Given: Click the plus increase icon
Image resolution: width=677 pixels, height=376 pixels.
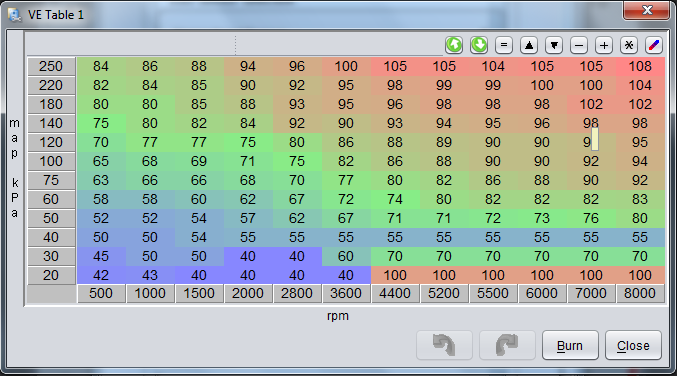Looking at the screenshot, I should click(604, 45).
